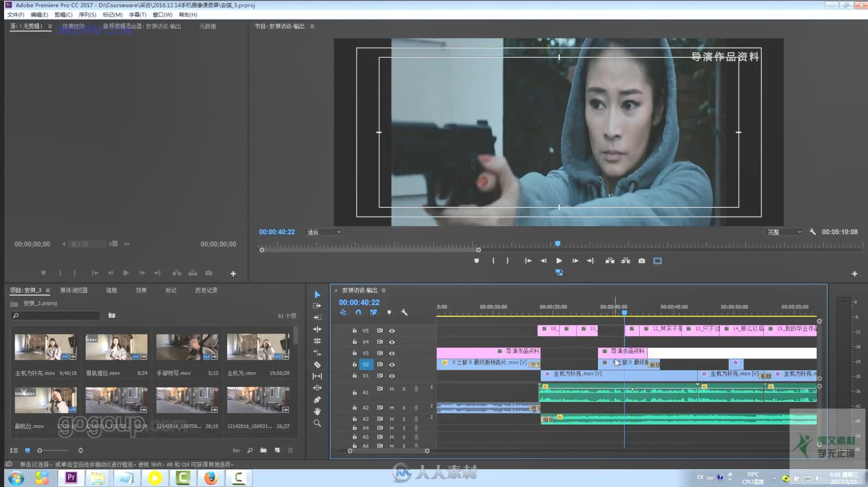Open 字幕(T) menu
This screenshot has width=868, height=487.
coord(137,15)
